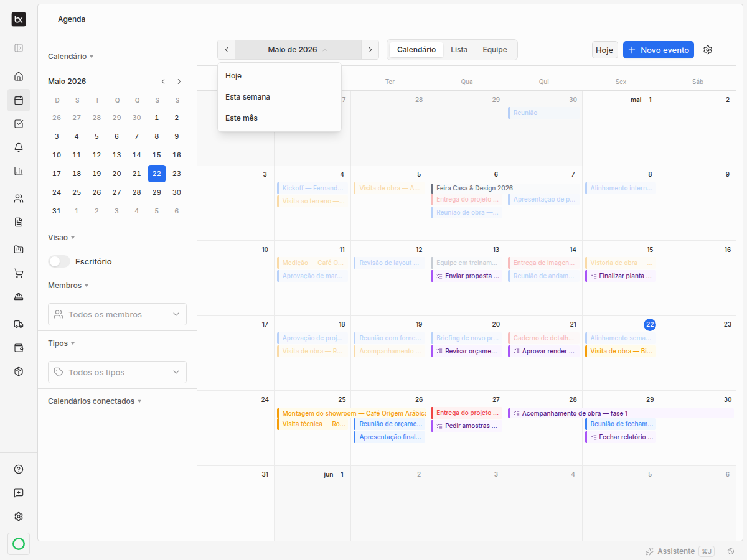Open Todos os tipos dropdown
Screen dimensions: 747x560
point(117,372)
